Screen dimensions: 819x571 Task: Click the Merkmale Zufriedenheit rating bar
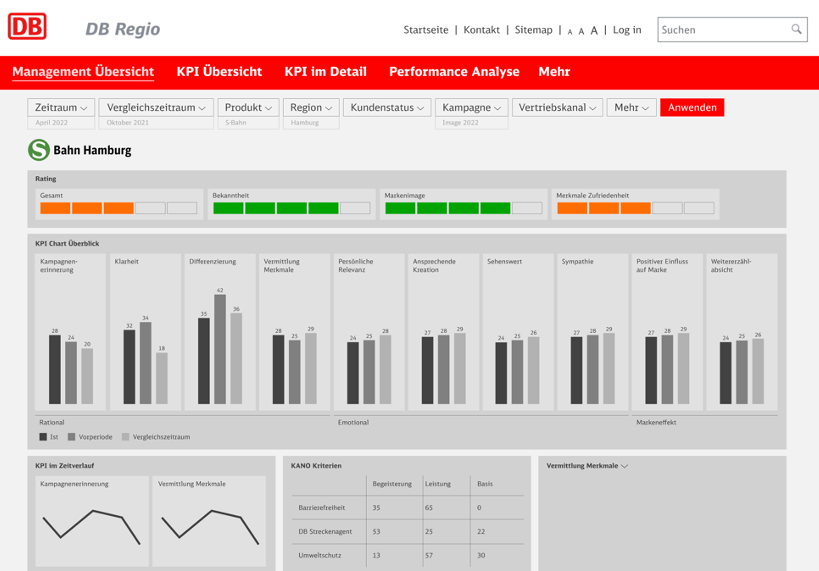coord(635,208)
